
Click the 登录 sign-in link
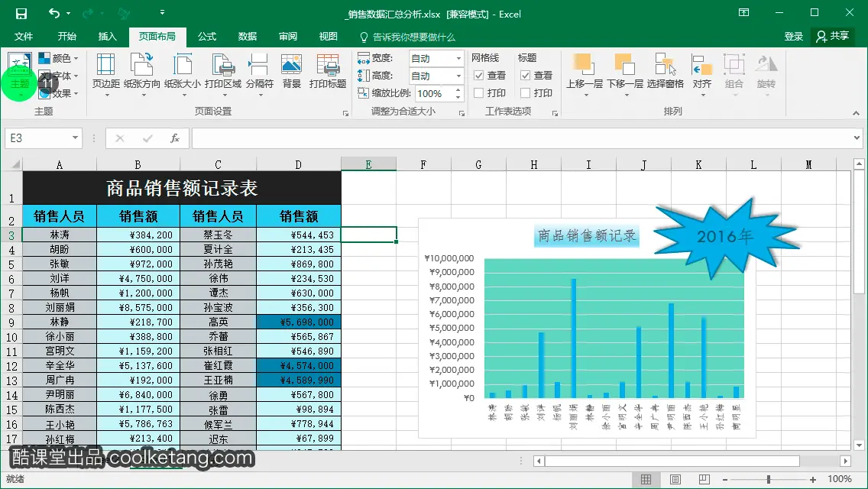coord(793,37)
